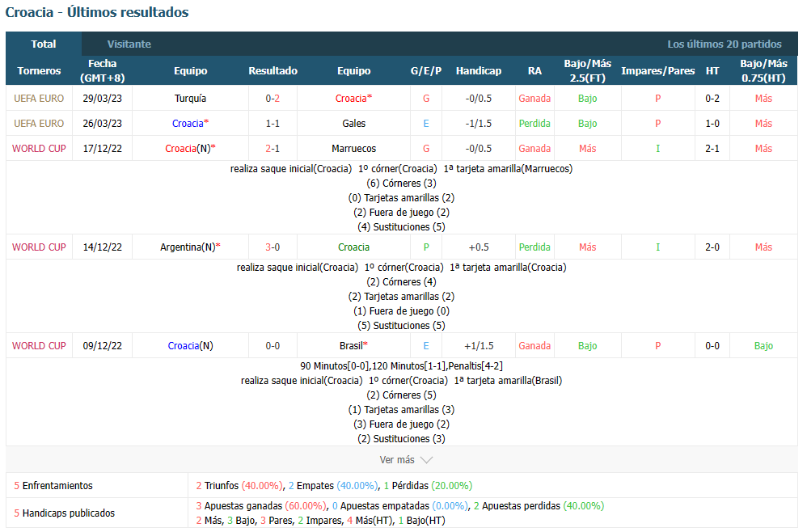Click the RA column header
This screenshot has height=532, width=807.
(534, 71)
